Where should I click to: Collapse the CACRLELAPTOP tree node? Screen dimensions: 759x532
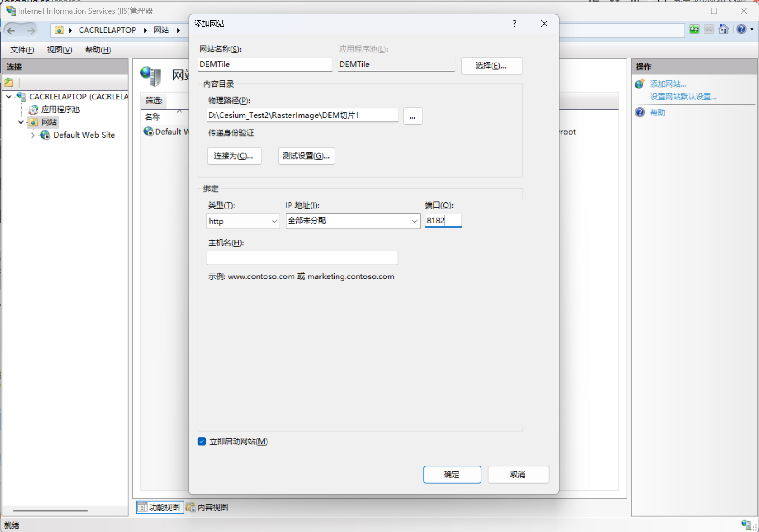pyautogui.click(x=9, y=96)
